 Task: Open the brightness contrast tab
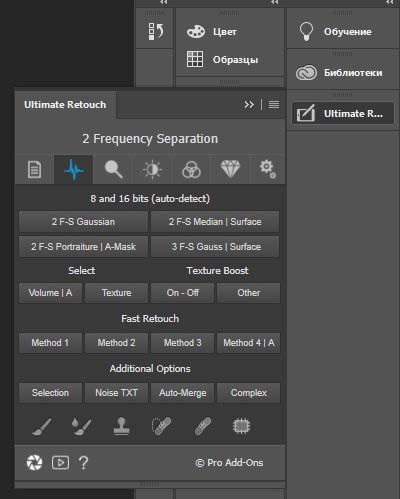pos(152,169)
